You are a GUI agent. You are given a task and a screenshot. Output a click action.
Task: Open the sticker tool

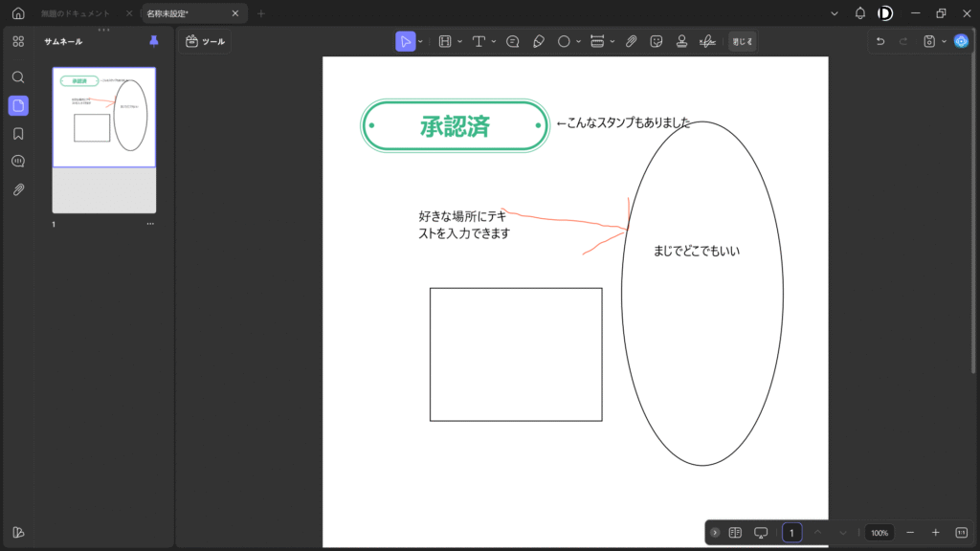(x=657, y=41)
